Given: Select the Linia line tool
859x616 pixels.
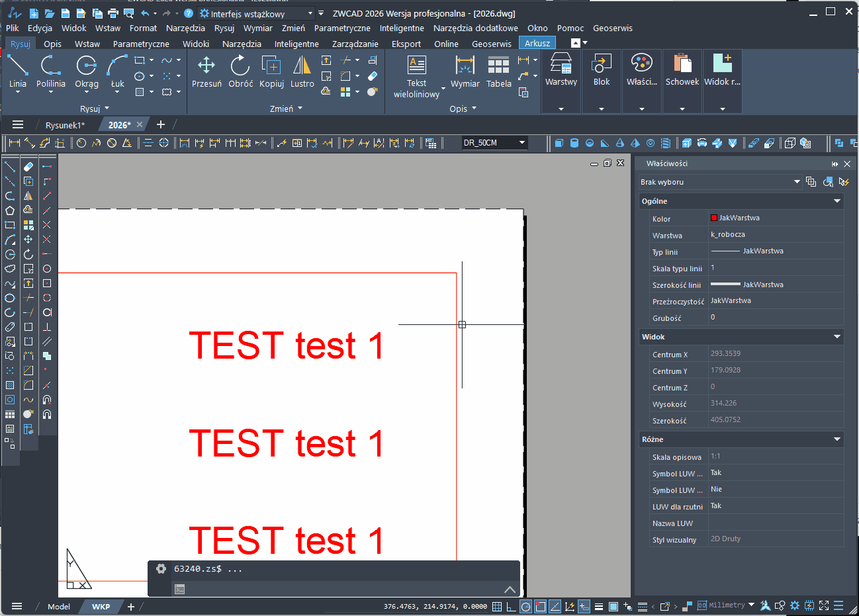Looking at the screenshot, I should pyautogui.click(x=18, y=71).
